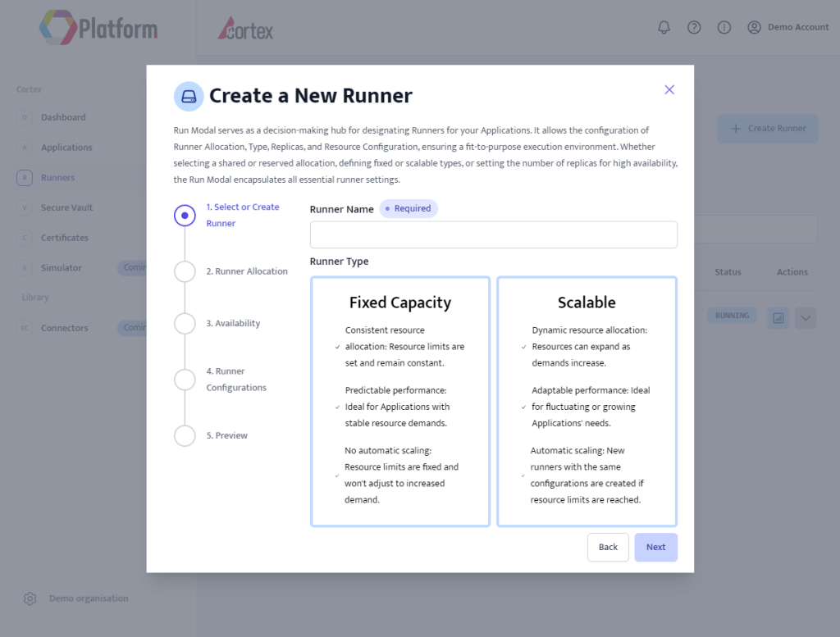The width and height of the screenshot is (840, 637).
Task: Click the Back button
Action: tap(608, 547)
